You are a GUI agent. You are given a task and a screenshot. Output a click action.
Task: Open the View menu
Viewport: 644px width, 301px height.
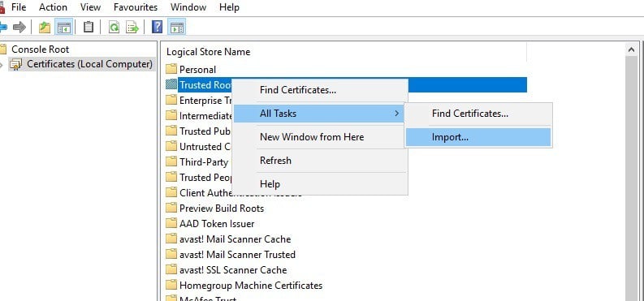(x=90, y=7)
